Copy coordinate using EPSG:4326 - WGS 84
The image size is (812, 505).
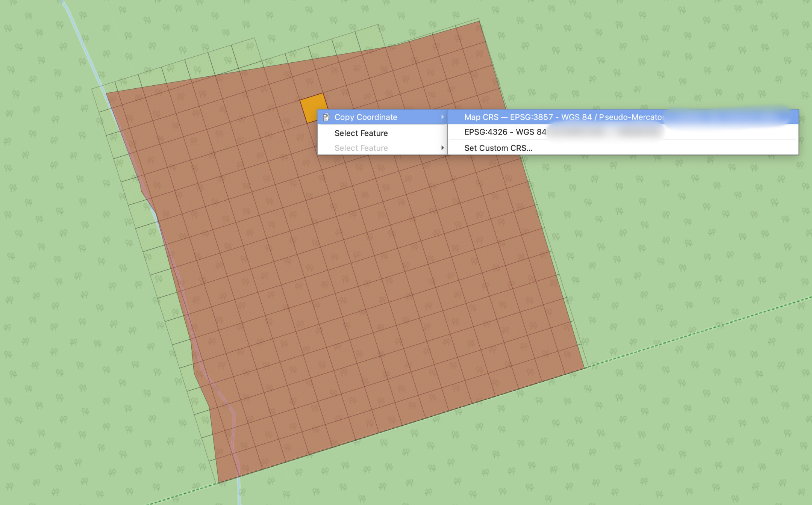(505, 132)
